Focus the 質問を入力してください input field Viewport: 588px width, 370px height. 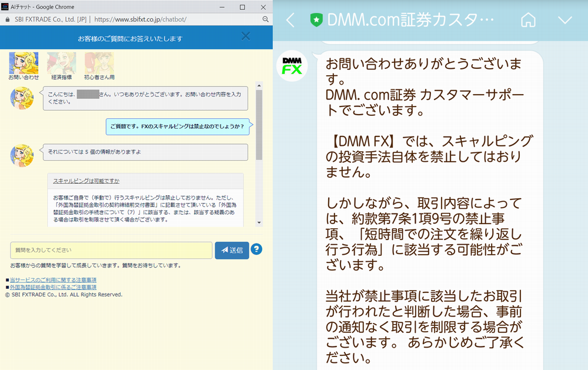click(111, 251)
